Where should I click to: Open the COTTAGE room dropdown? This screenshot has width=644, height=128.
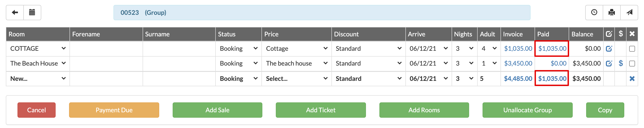coord(37,49)
